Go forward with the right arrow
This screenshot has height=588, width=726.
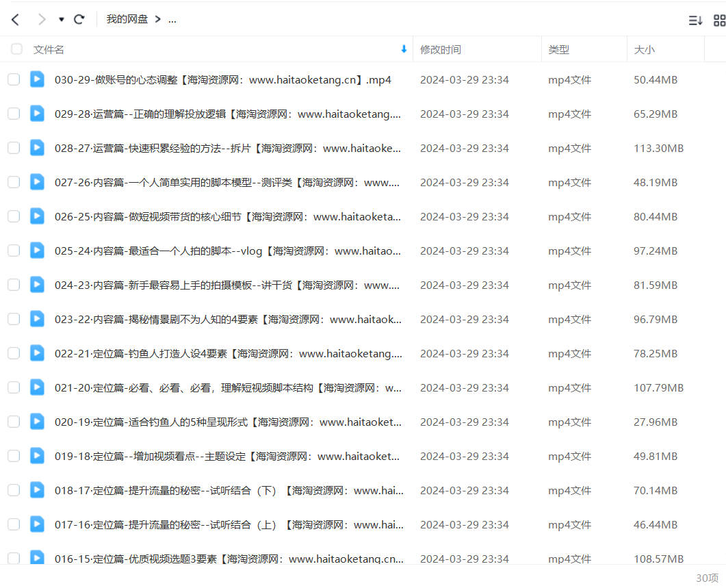tap(42, 19)
